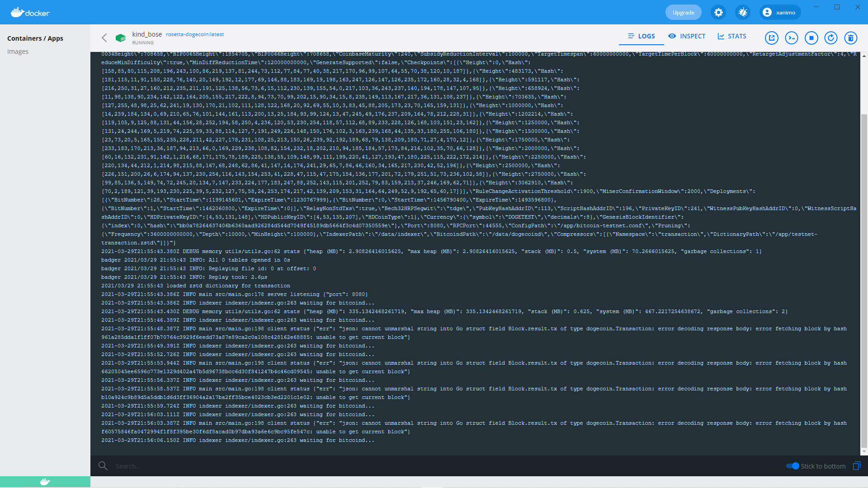The width and height of the screenshot is (868, 488).
Task: Open container in external browser
Action: click(x=771, y=38)
